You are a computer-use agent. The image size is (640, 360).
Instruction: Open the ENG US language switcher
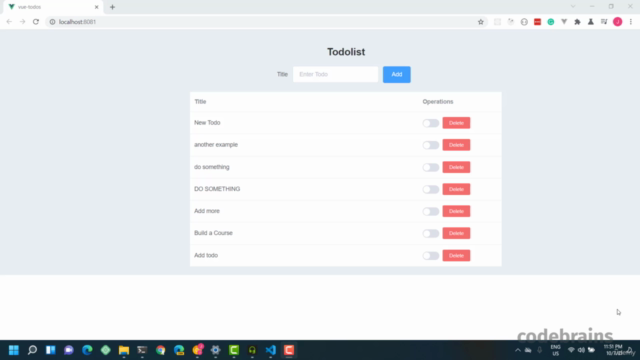[x=556, y=350]
